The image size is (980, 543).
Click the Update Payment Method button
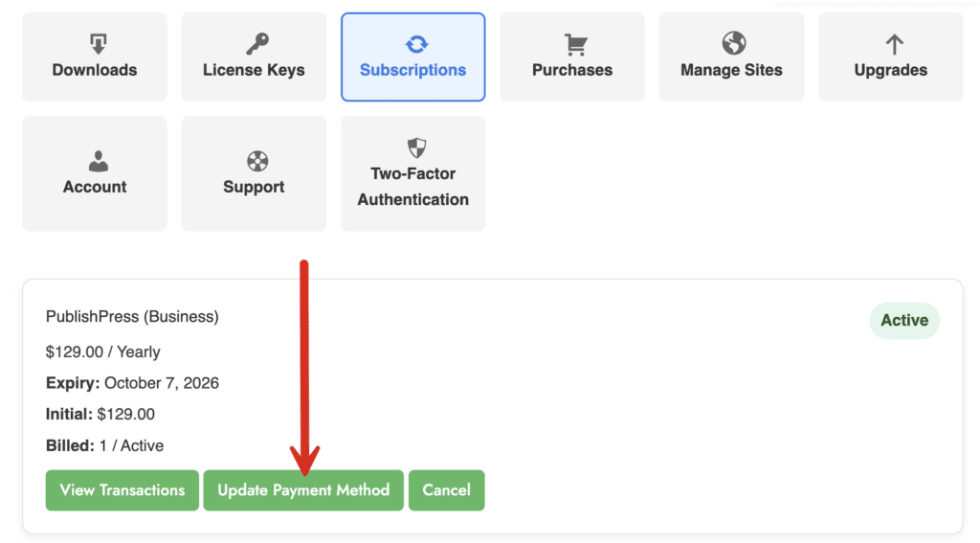pyautogui.click(x=303, y=490)
